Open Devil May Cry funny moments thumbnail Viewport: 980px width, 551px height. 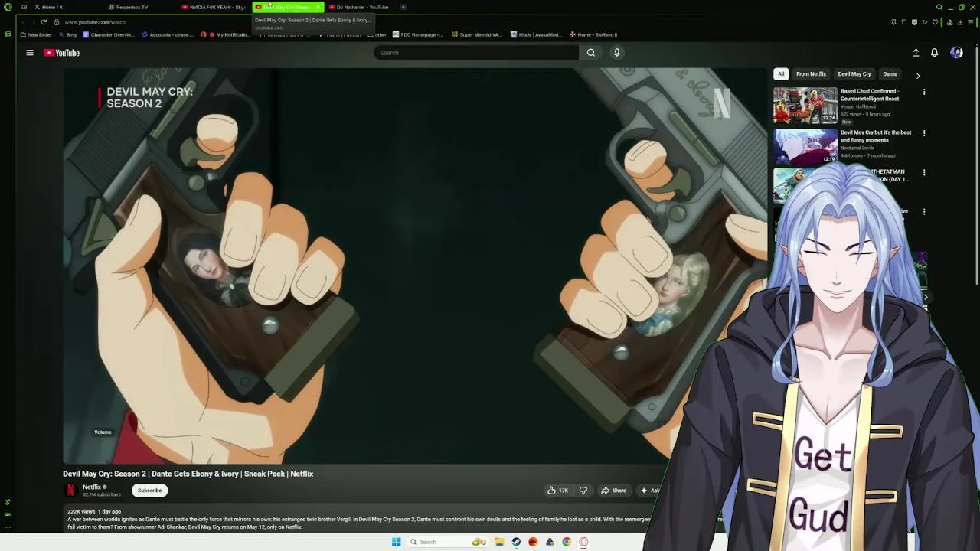pyautogui.click(x=805, y=146)
